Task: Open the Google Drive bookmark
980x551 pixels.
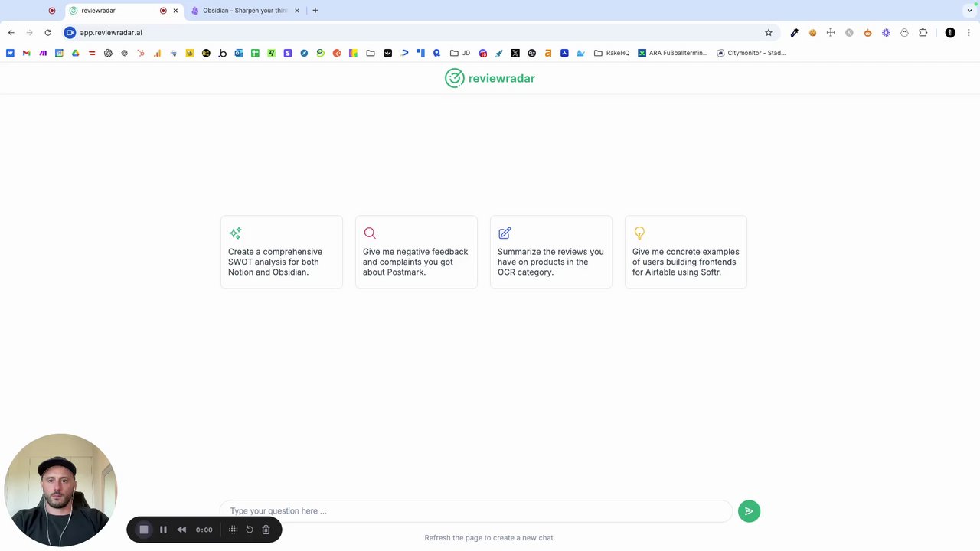Action: 75,53
